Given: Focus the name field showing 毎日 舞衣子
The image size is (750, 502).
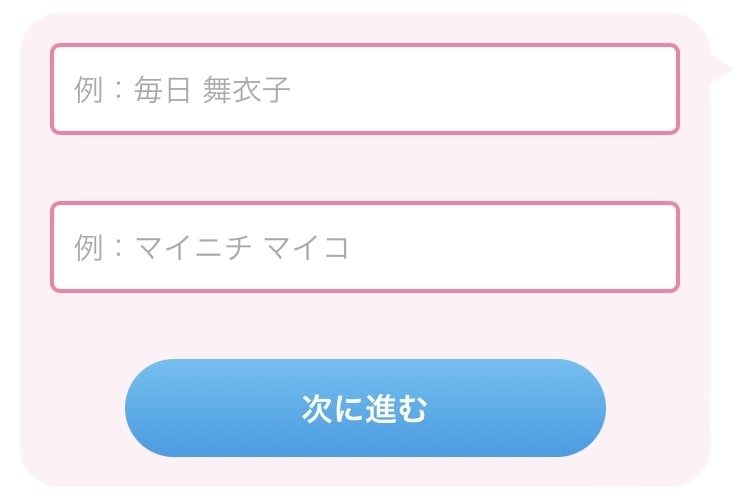Looking at the screenshot, I should [365, 89].
